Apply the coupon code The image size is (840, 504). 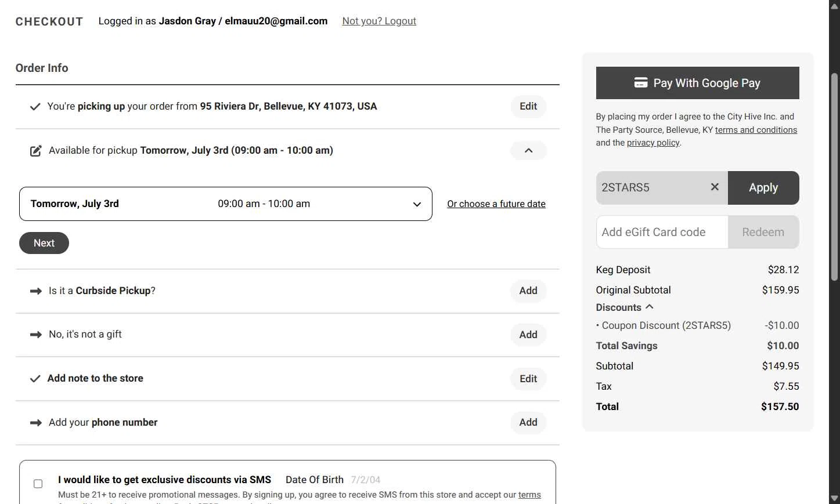point(763,187)
